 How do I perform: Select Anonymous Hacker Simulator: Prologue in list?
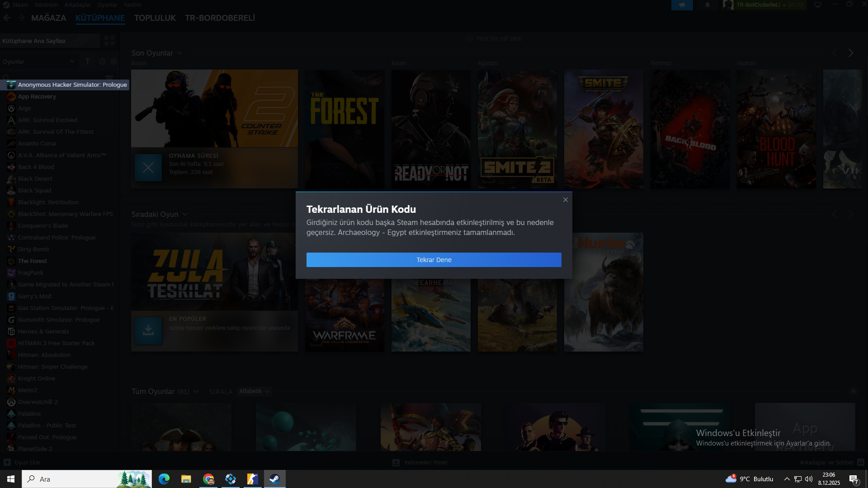pyautogui.click(x=65, y=84)
